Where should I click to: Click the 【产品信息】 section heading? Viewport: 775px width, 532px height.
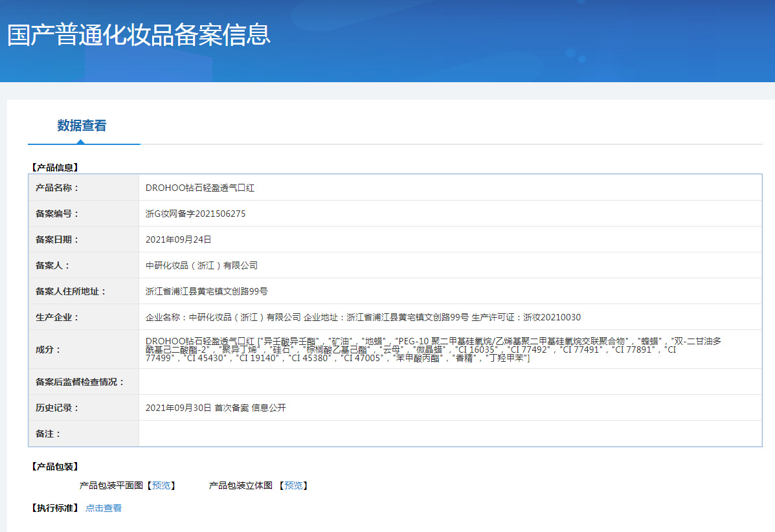click(55, 168)
